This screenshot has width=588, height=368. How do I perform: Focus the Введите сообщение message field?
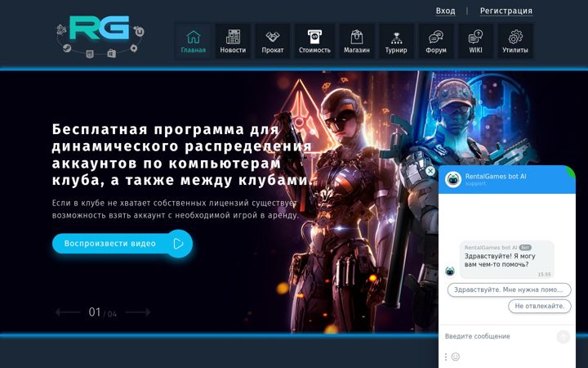(x=498, y=336)
